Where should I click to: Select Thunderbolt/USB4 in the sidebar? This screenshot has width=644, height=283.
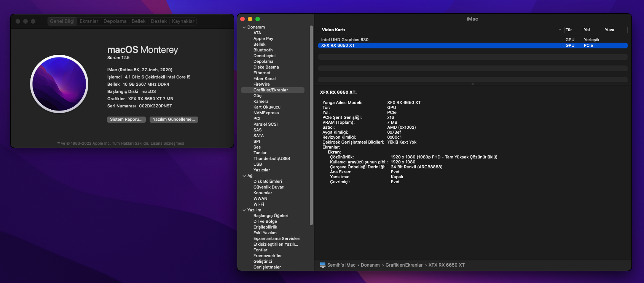point(272,158)
